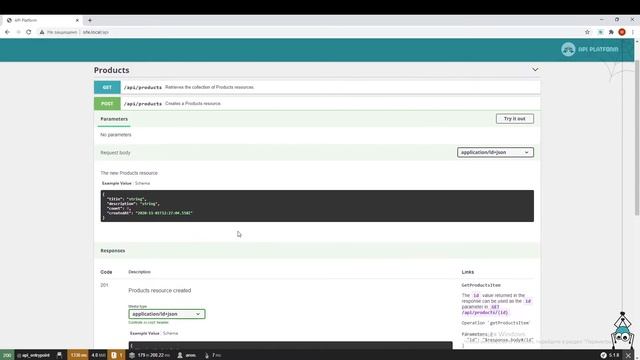Open the database queries icon panel
The width and height of the screenshot is (640, 360).
point(131,355)
